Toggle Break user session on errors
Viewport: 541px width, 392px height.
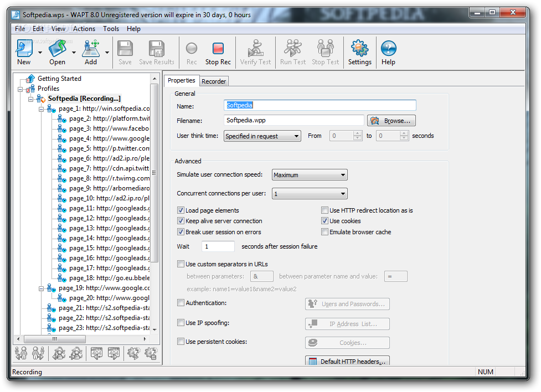click(x=181, y=232)
